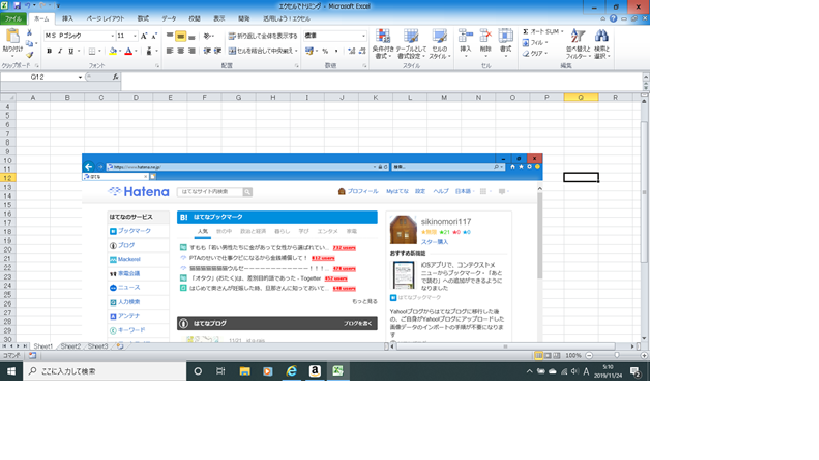The width and height of the screenshot is (819, 460).
Task: Toggle Bold formatting
Action: tap(50, 51)
